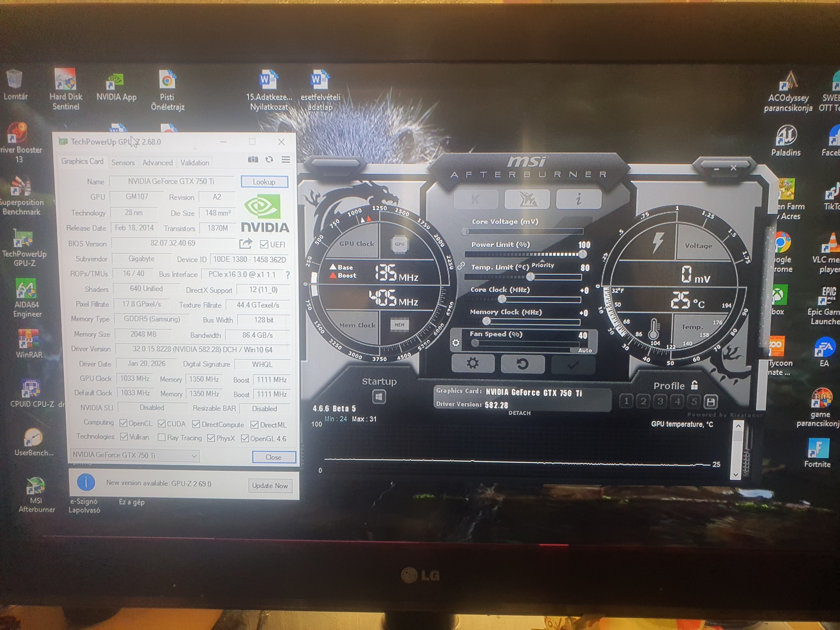
Task: Click the bus interface question mark
Action: tap(287, 275)
